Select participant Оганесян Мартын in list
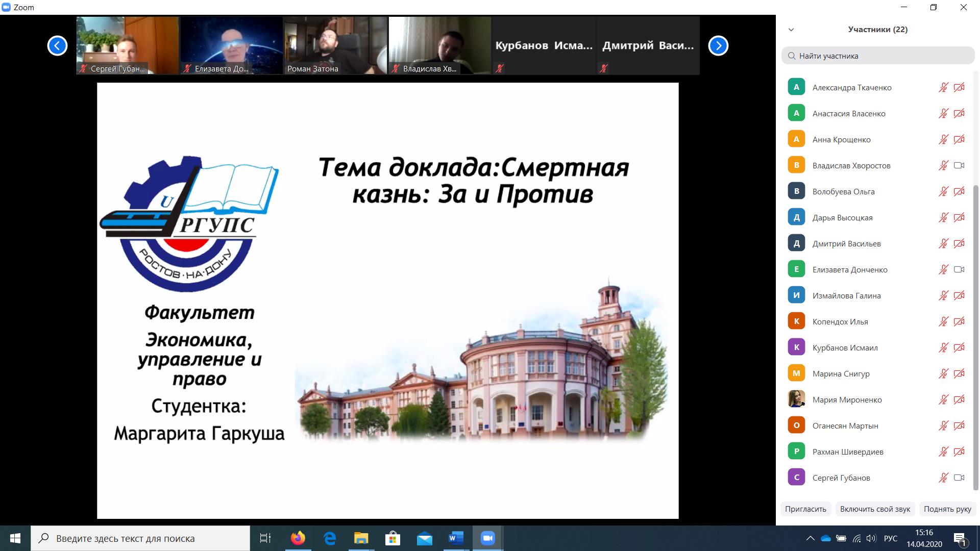Image resolution: width=980 pixels, height=551 pixels. [x=845, y=425]
